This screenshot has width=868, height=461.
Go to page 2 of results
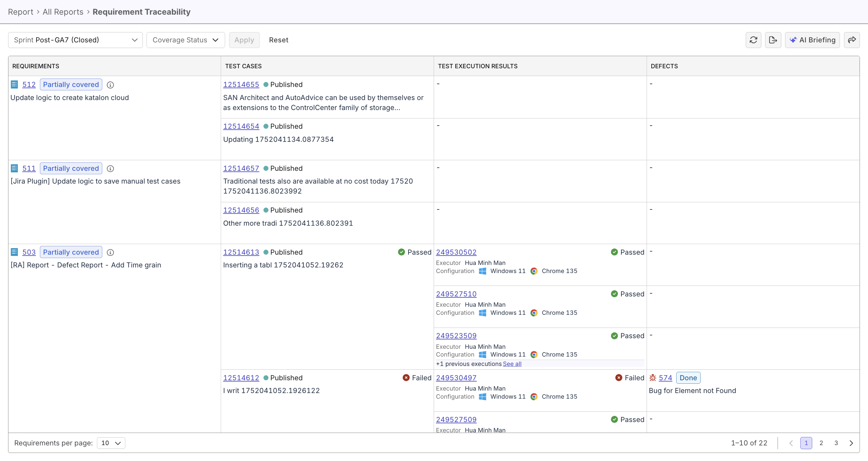(x=821, y=443)
